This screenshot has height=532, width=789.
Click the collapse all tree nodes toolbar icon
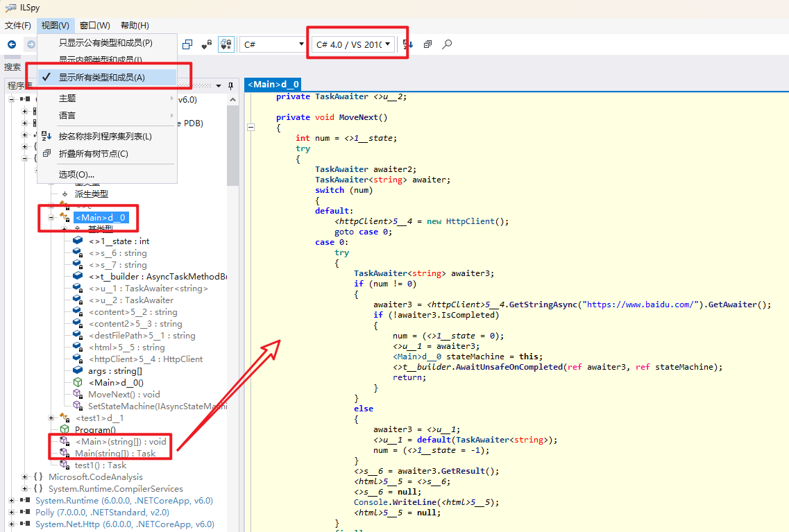tap(427, 44)
